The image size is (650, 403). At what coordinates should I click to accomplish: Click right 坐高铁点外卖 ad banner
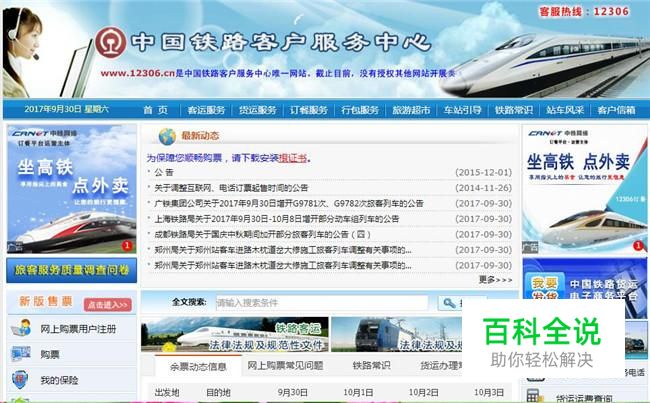pyautogui.click(x=585, y=189)
